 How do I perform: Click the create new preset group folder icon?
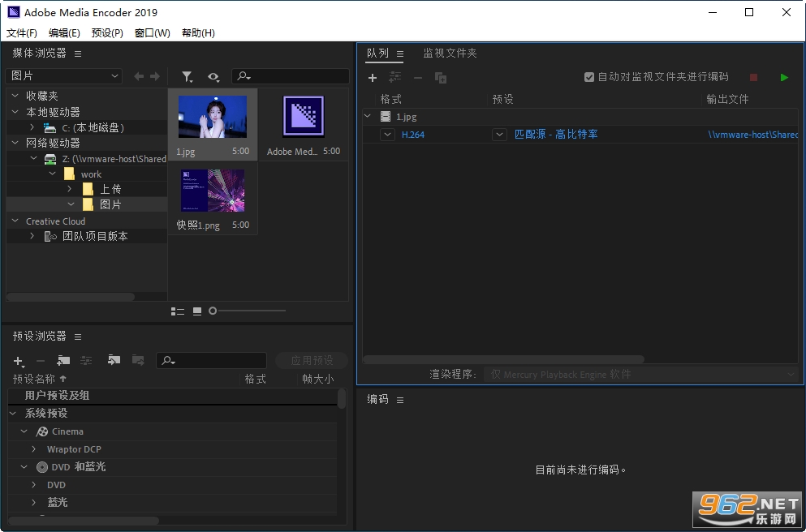63,361
